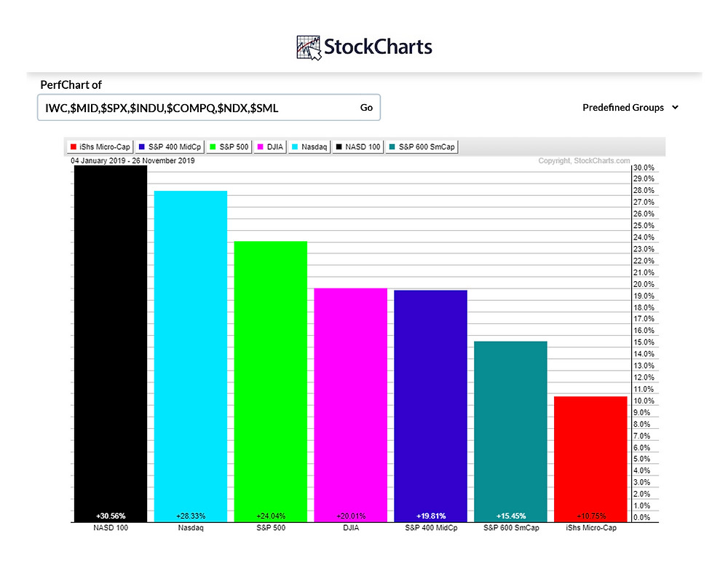The height and width of the screenshot is (563, 728).
Task: Click the teal S&P 600 SmCap bar
Action: (511, 432)
